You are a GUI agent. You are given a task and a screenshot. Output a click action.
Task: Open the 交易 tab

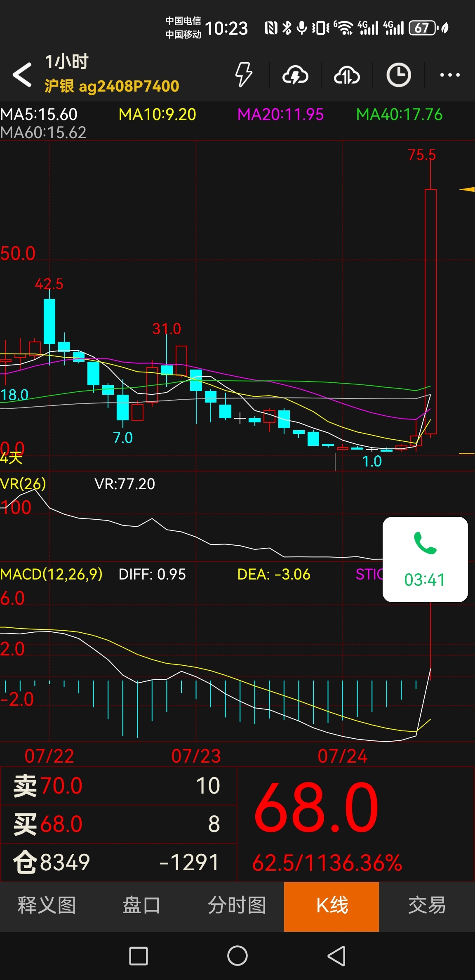coord(427,905)
